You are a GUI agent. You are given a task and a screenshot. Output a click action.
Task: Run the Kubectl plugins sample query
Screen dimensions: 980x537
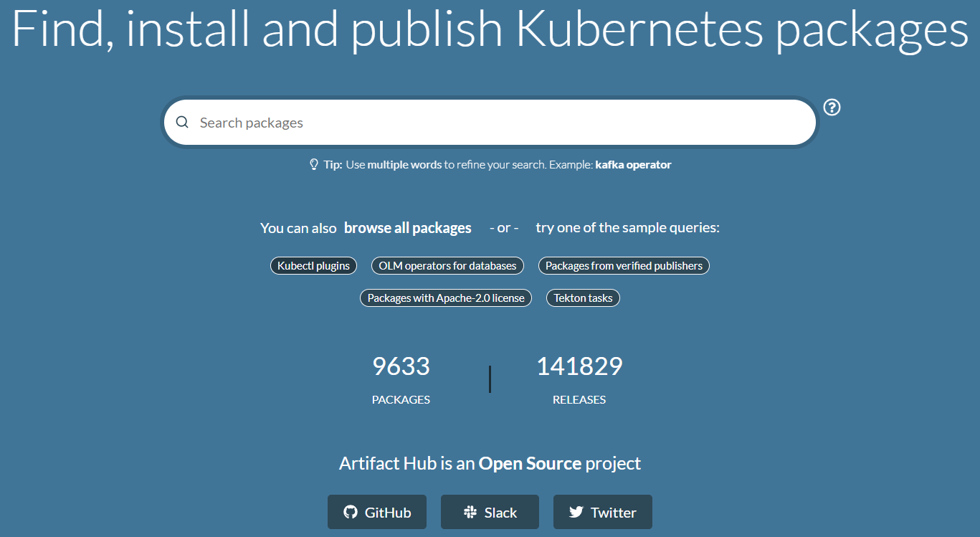(313, 266)
